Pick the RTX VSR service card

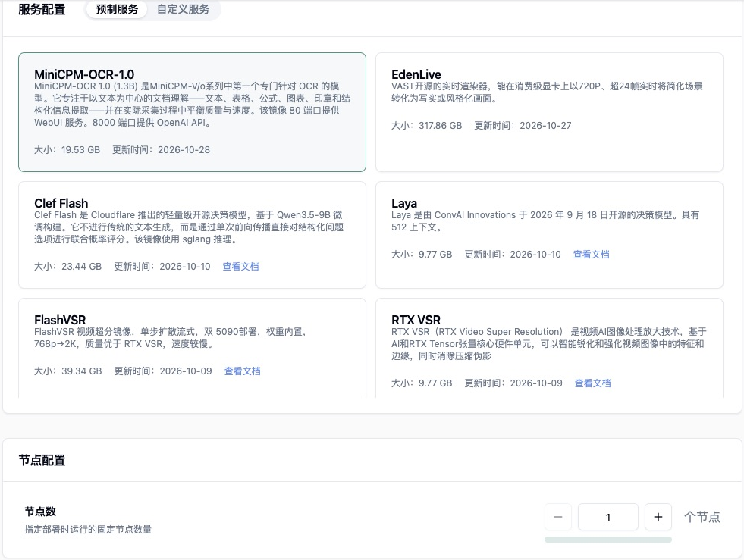coord(549,348)
